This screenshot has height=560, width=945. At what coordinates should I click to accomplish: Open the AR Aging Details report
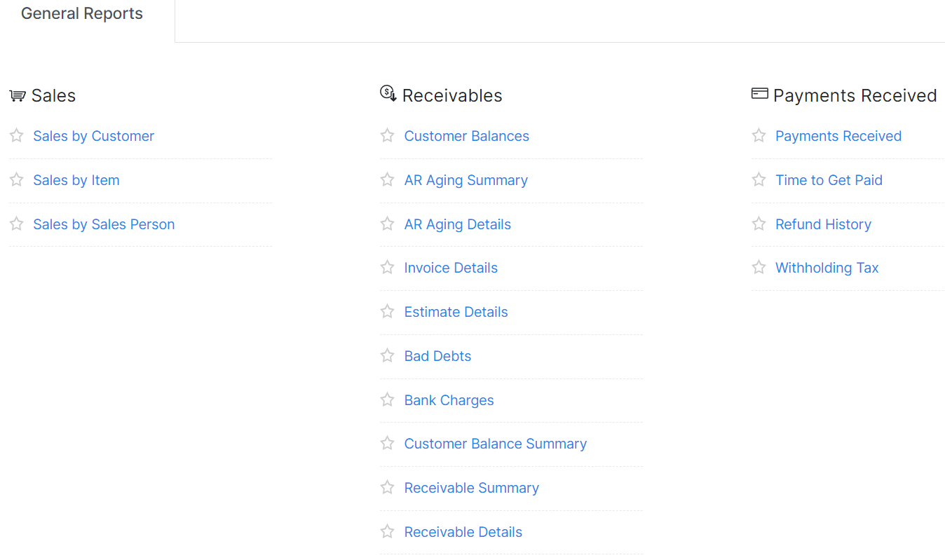458,224
